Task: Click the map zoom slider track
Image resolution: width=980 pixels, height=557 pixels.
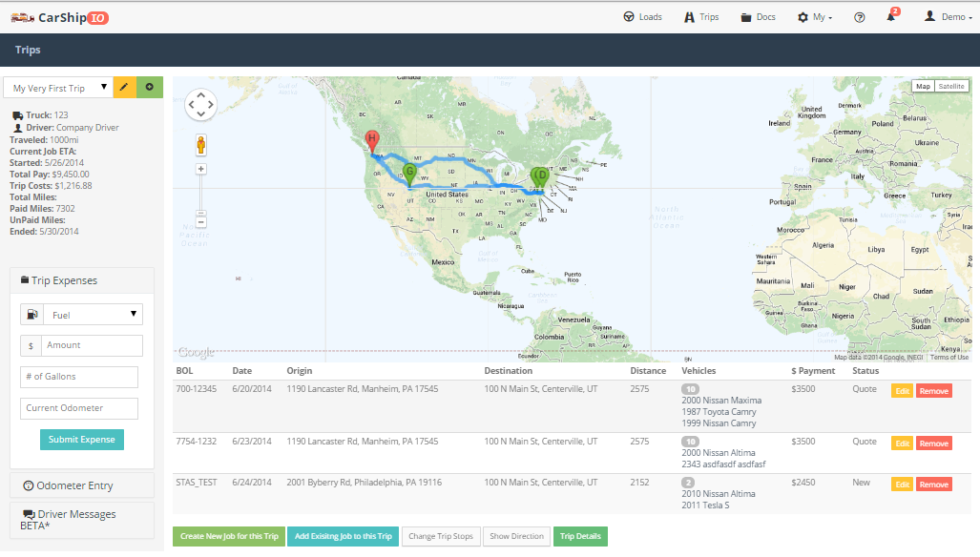Action: pyautogui.click(x=201, y=196)
